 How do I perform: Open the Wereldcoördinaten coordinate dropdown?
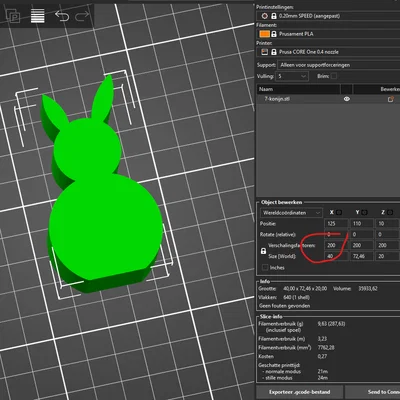point(291,213)
